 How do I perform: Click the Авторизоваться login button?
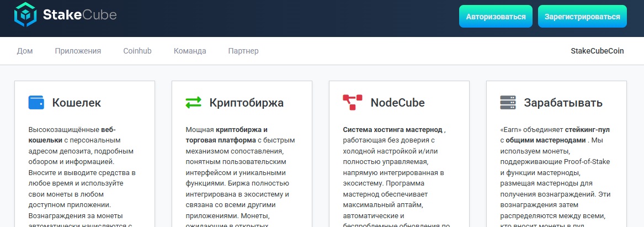click(496, 17)
